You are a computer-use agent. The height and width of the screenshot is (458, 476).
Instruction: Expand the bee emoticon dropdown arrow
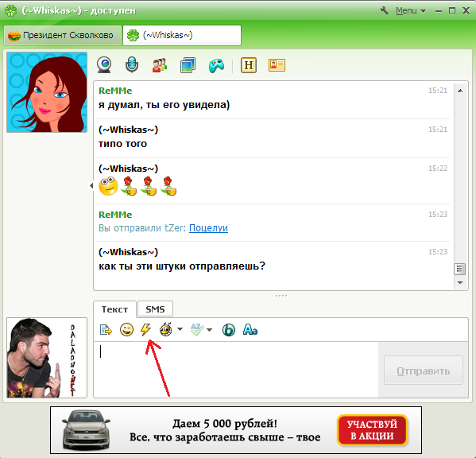pos(180,329)
